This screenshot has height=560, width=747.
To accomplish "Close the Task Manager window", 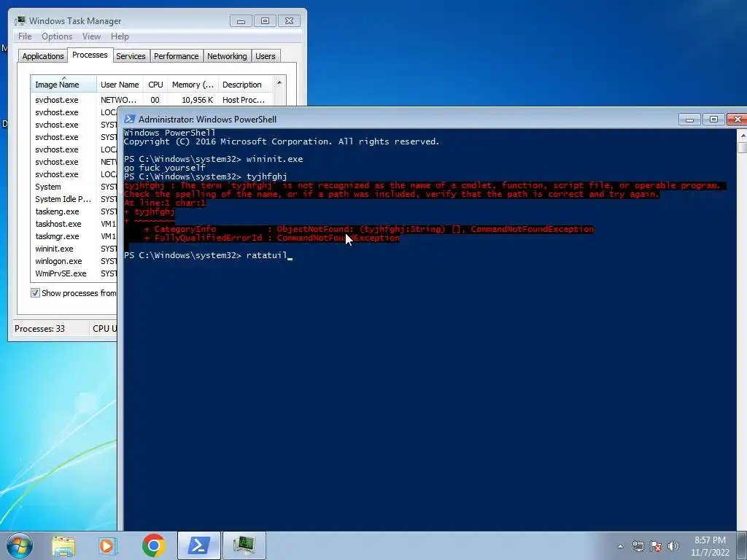I will tap(289, 21).
